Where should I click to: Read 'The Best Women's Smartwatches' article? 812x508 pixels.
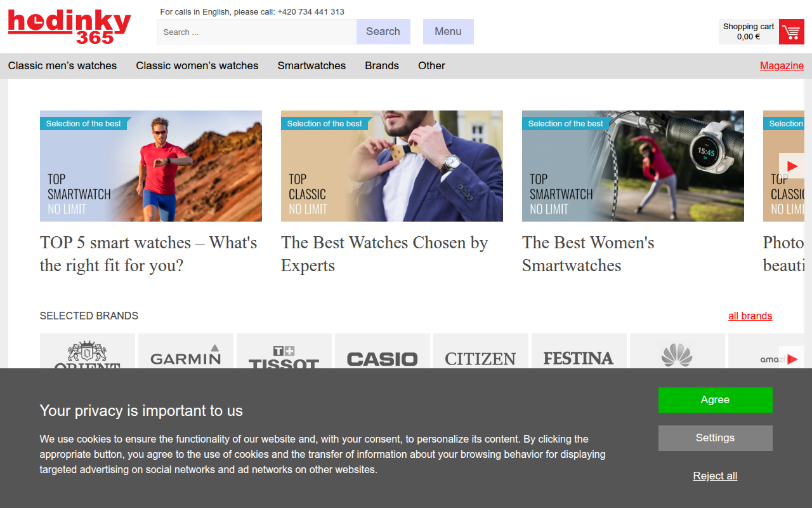[588, 254]
